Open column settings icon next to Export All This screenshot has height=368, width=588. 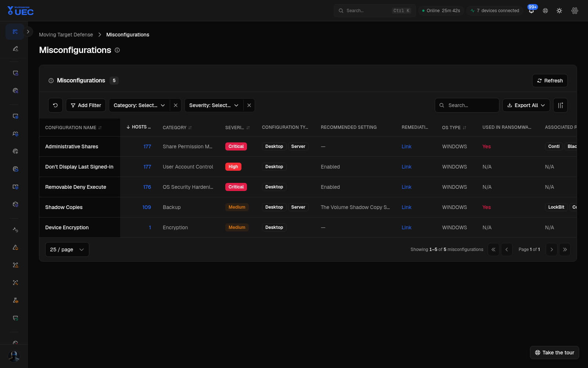[560, 105]
